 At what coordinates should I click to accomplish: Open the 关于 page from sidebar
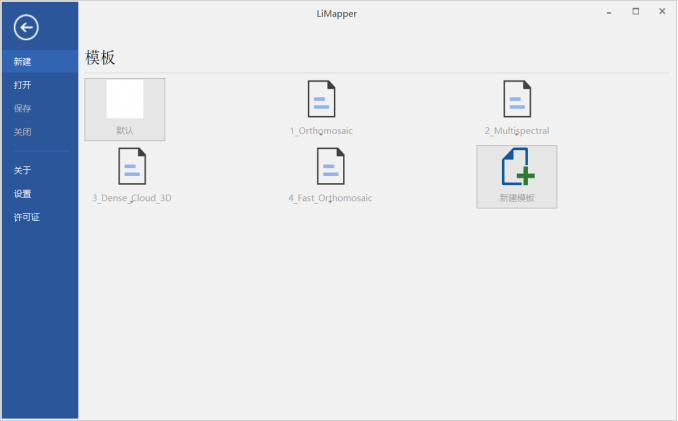pyautogui.click(x=23, y=170)
